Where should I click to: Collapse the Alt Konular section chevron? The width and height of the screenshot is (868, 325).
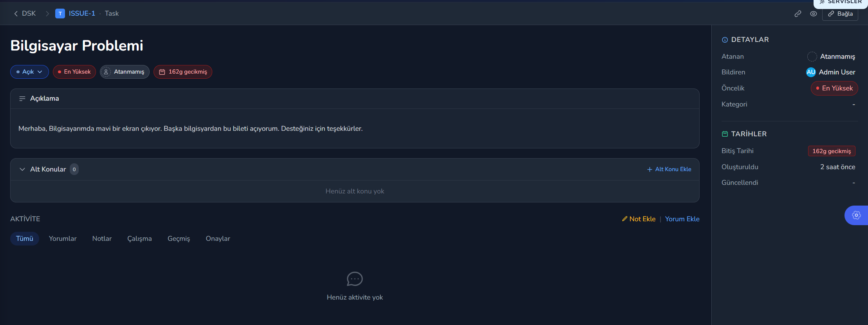point(22,169)
